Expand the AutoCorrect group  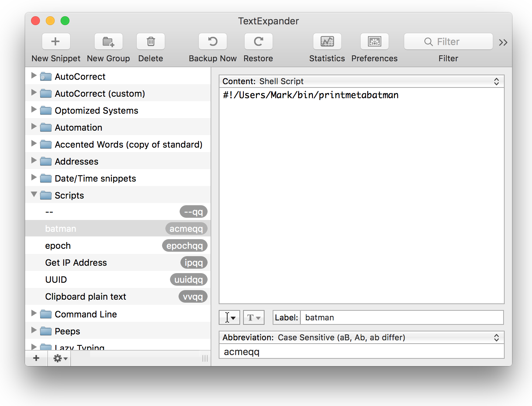(x=34, y=76)
